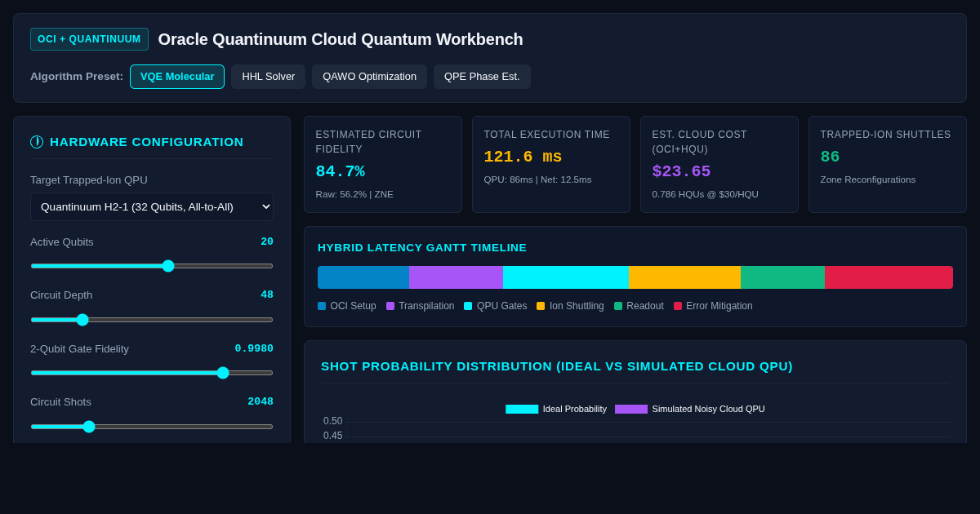The width and height of the screenshot is (980, 514).
Task: Adjust the 2-Qubit Gate Fidelity slider
Action: click(x=152, y=373)
